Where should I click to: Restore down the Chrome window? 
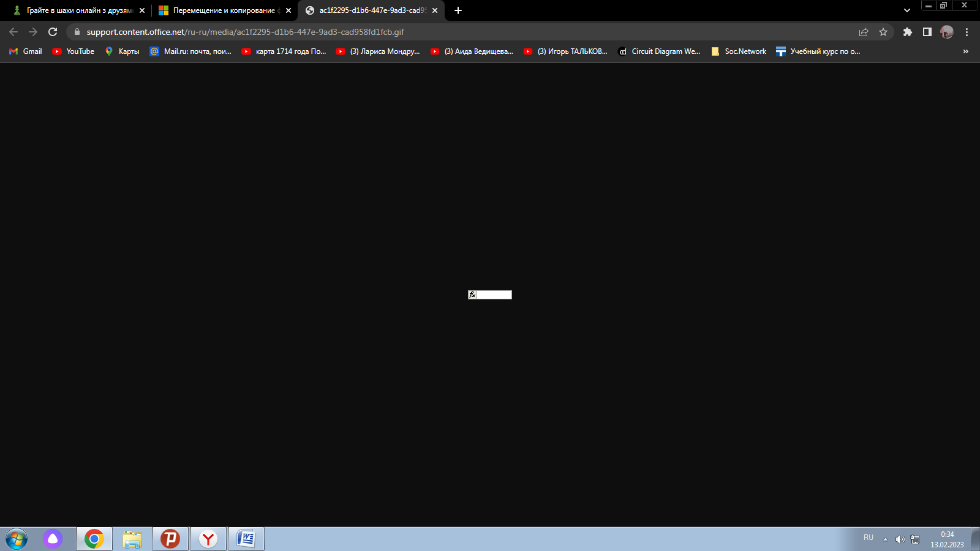[x=943, y=6]
